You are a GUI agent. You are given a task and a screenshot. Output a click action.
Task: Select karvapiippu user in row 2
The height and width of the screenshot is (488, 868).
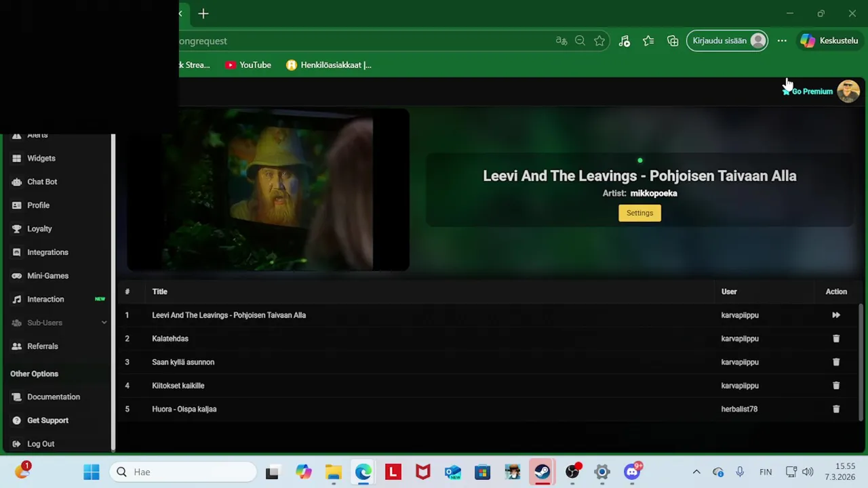740,338
